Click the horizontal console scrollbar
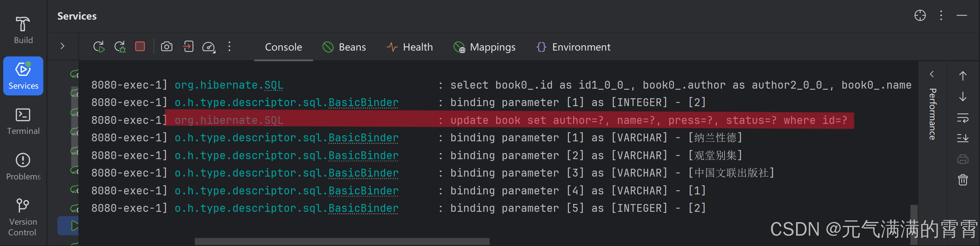 click(x=342, y=241)
